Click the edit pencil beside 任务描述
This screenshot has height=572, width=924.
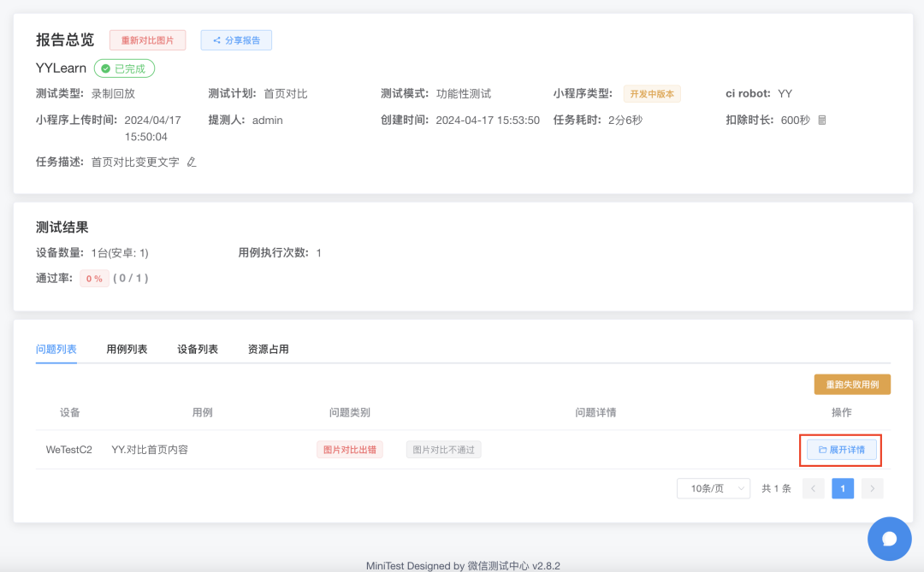[x=192, y=162]
